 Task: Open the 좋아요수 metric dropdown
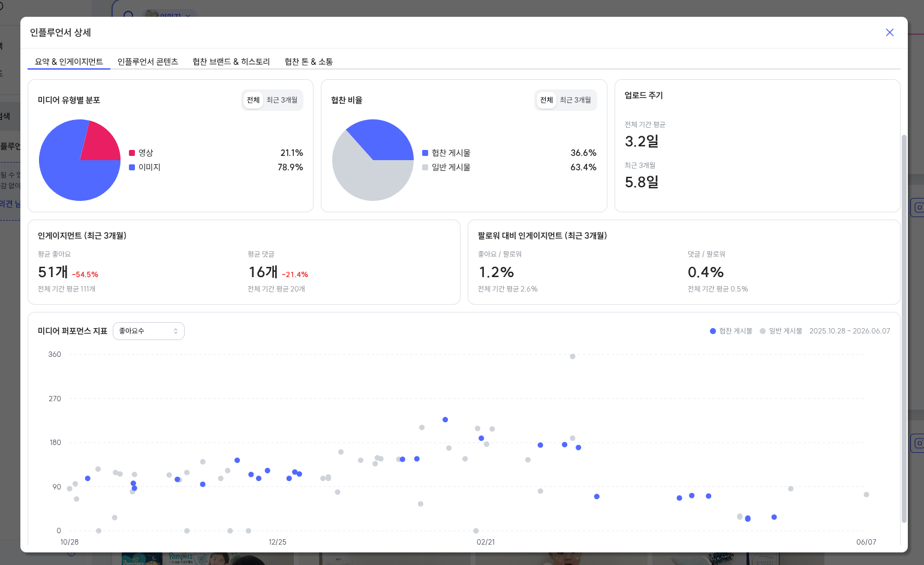point(149,331)
